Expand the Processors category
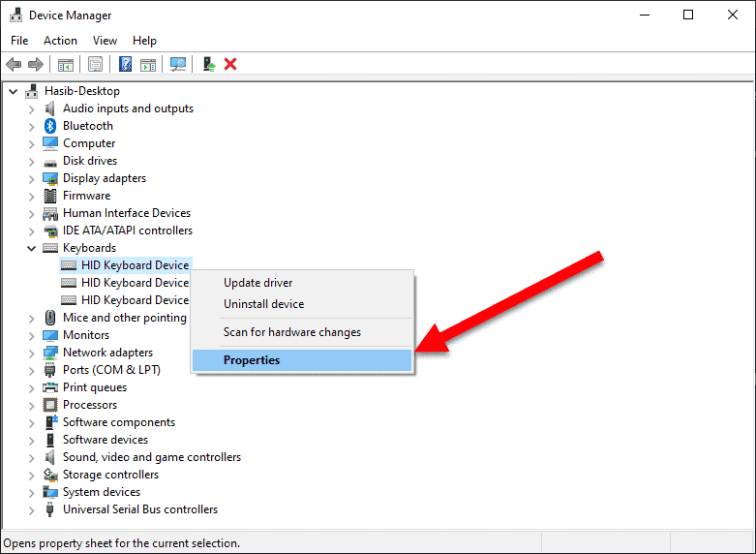 point(31,406)
